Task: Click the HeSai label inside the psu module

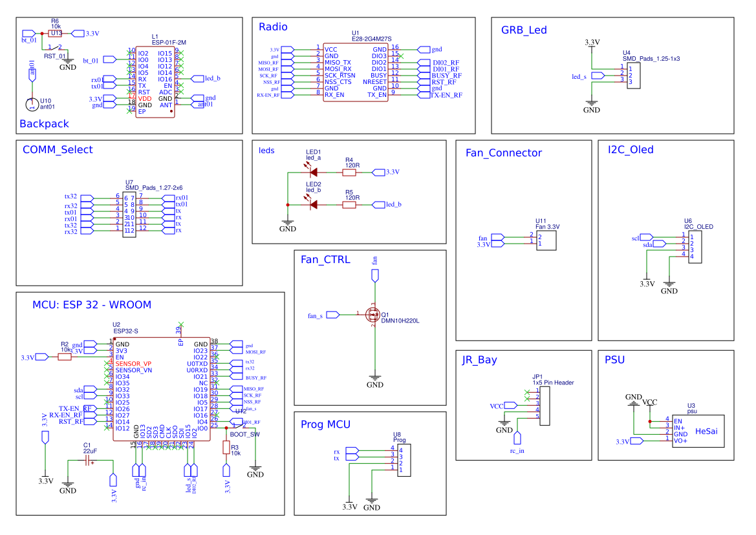Action: 706,431
